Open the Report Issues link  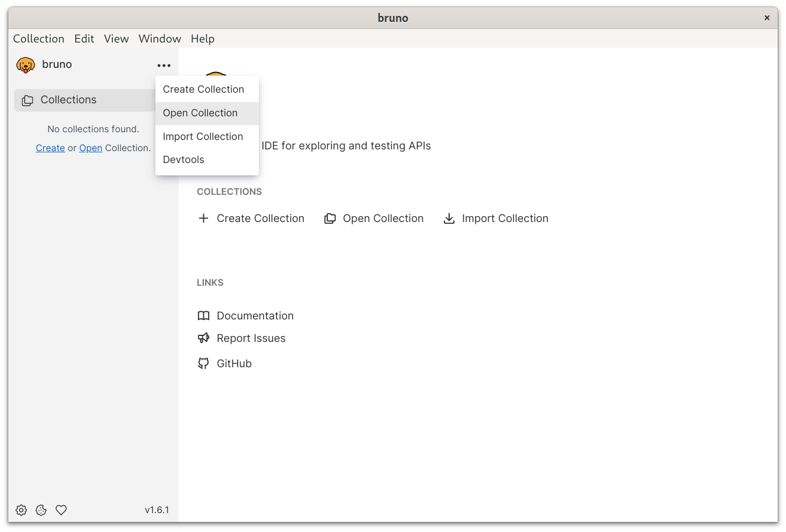point(251,338)
